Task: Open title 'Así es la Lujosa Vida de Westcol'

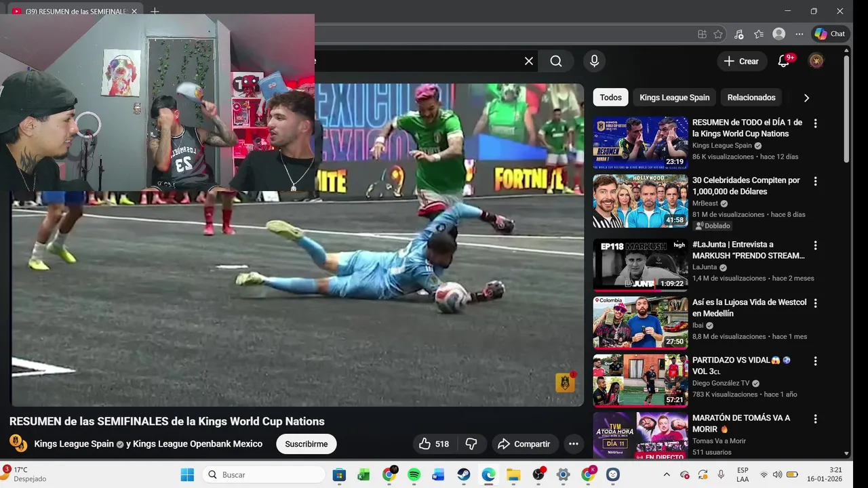Action: (749, 308)
